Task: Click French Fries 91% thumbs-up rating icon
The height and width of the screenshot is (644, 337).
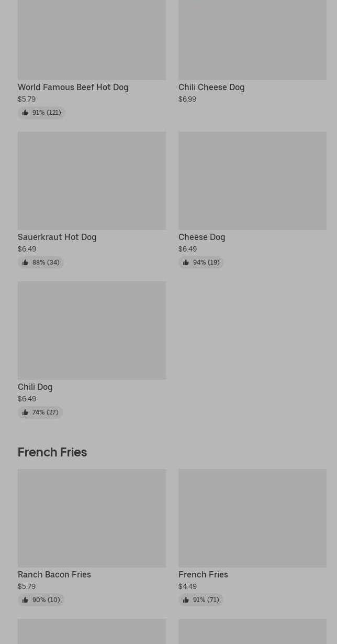Action: pos(186,600)
